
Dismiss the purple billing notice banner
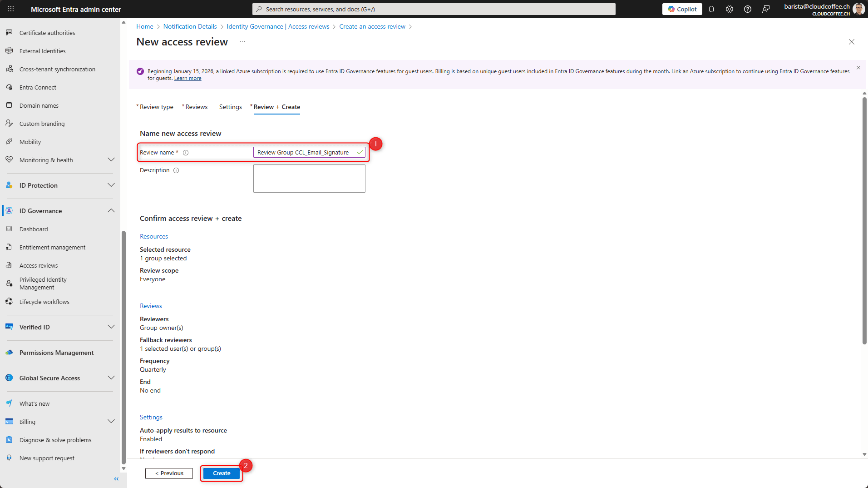click(858, 68)
